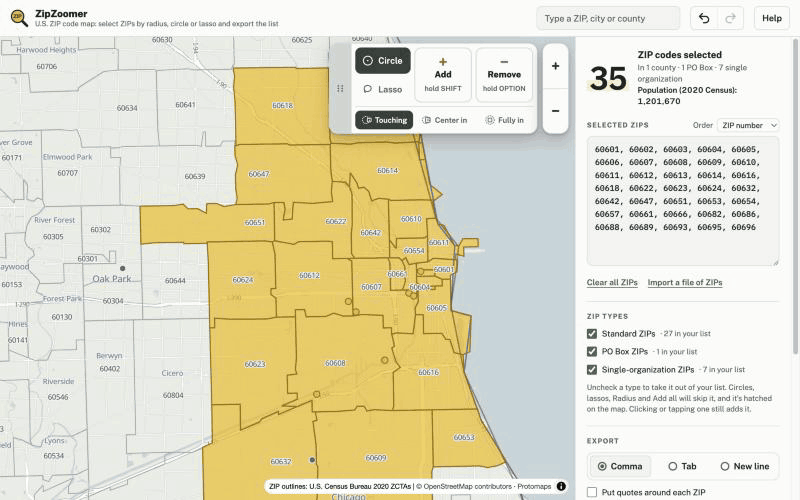Choose Remove mode with minus icon
This screenshot has width=800, height=500.
[504, 74]
